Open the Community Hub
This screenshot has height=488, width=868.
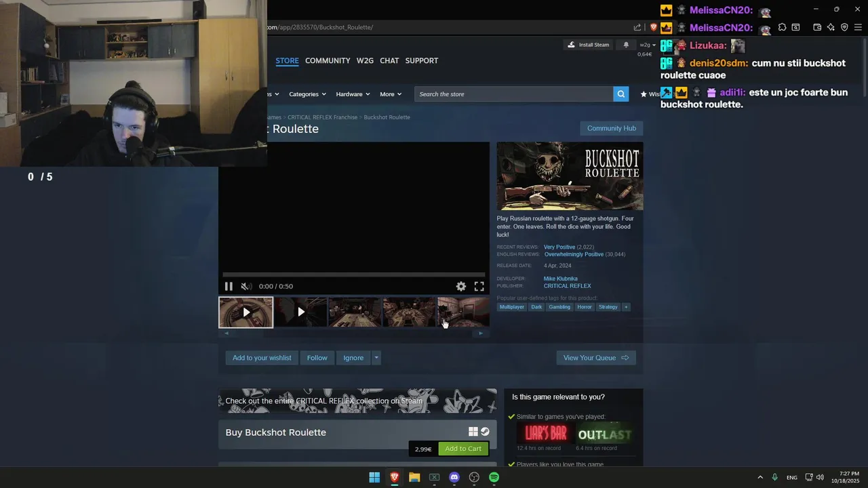612,128
